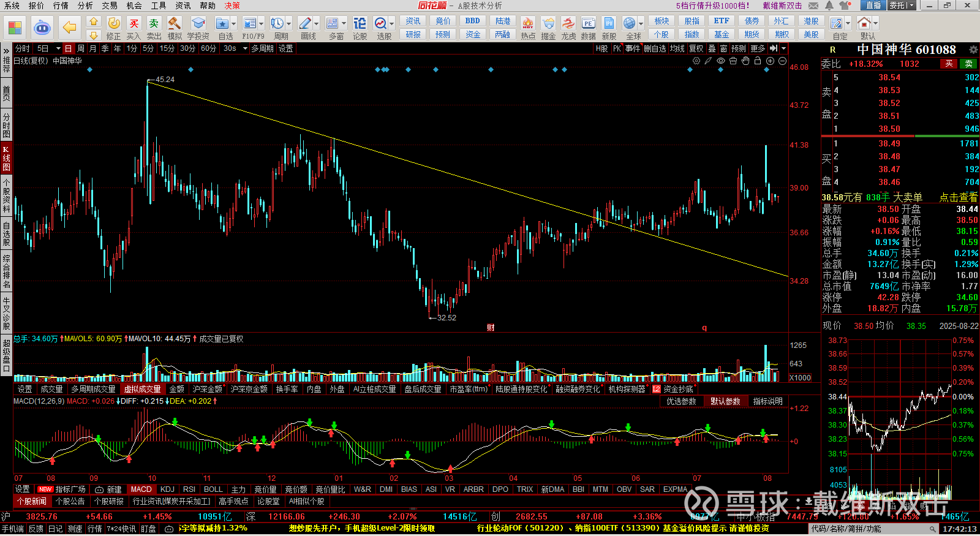This screenshot has height=536, width=980.
Task: Toggle the 叠 overlay button
Action: tap(712, 48)
